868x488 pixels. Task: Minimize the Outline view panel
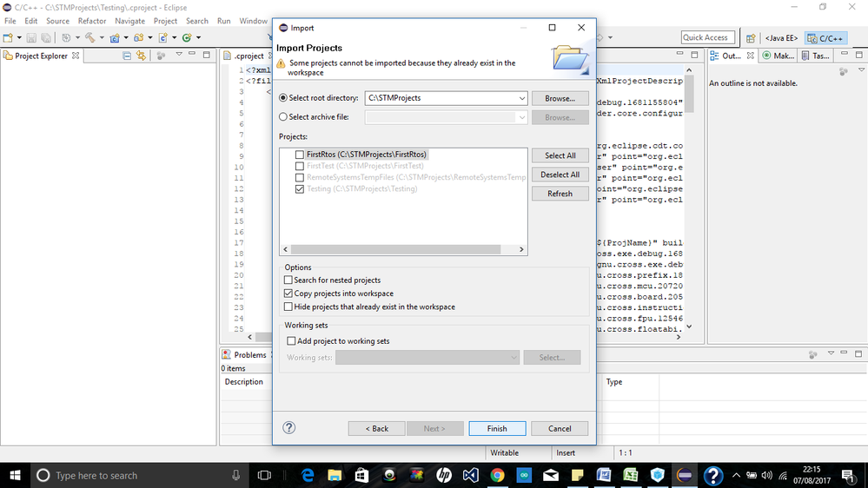[845, 54]
